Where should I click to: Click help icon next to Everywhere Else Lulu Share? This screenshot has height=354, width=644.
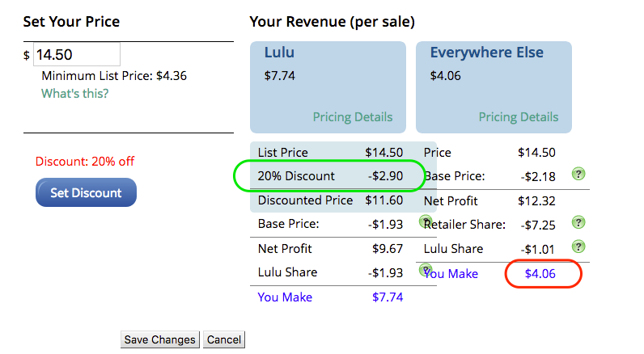coord(578,247)
